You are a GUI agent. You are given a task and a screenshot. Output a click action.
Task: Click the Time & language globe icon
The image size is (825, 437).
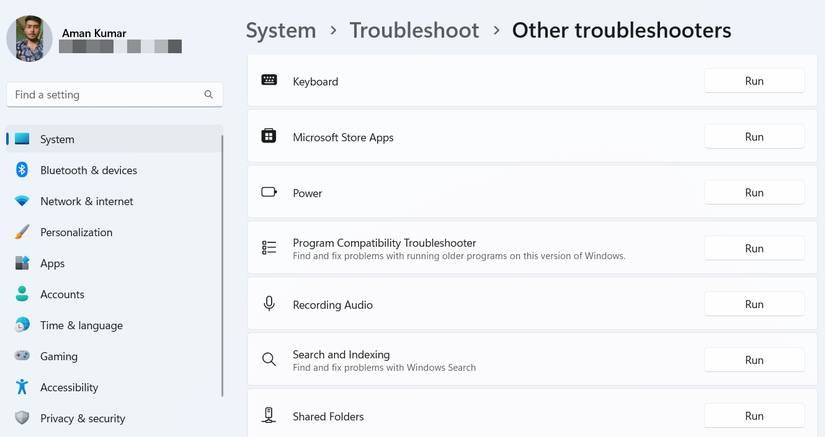pyautogui.click(x=22, y=325)
